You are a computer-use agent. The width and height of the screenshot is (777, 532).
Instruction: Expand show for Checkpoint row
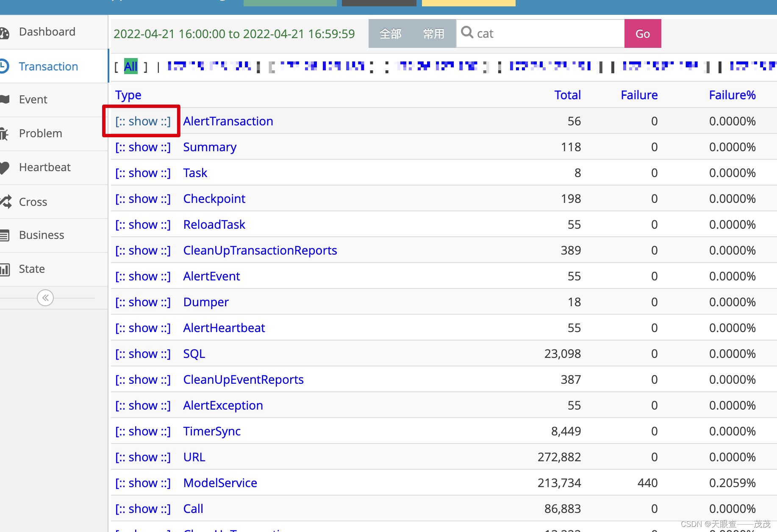143,199
